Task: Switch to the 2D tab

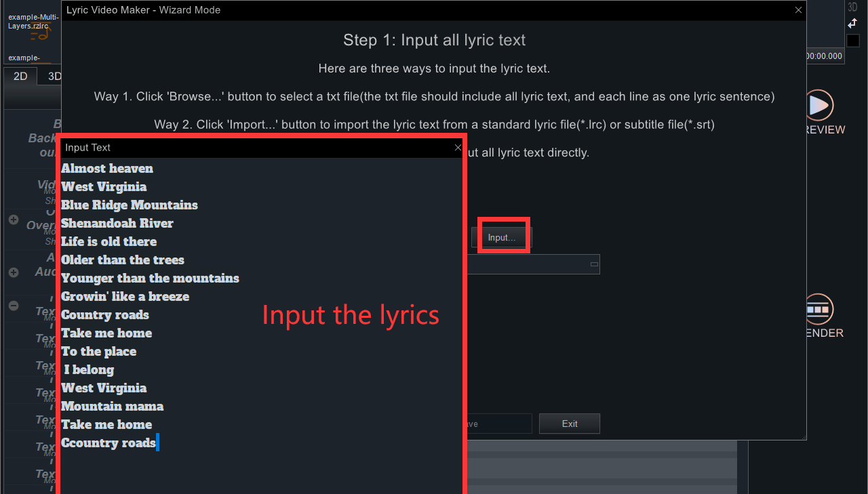Action: coord(20,77)
